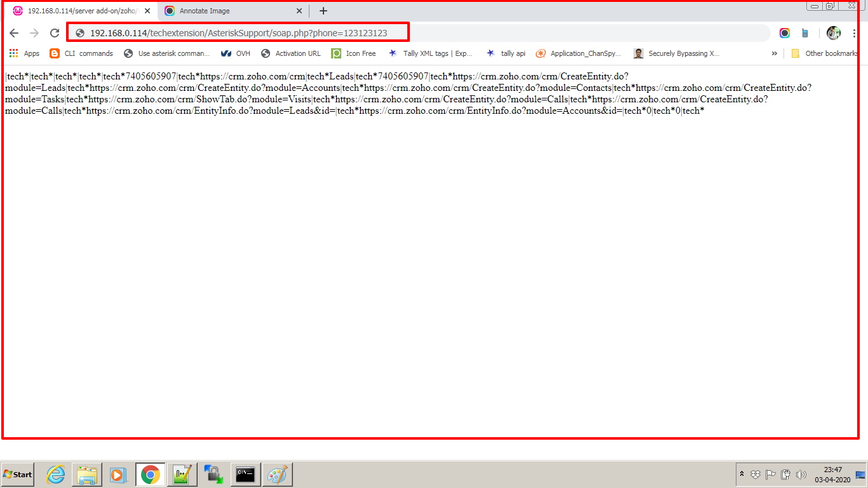The image size is (868, 488).
Task: Select the address bar URL
Action: pyautogui.click(x=238, y=33)
